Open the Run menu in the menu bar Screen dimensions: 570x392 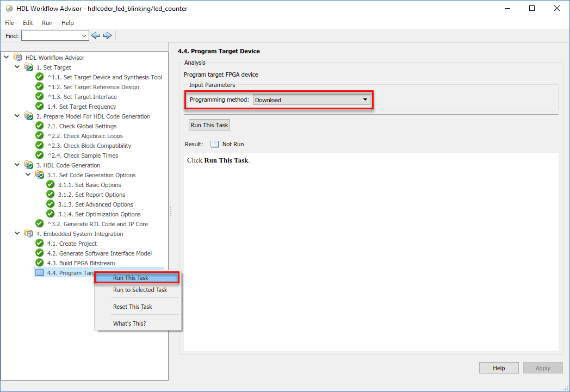(x=47, y=22)
